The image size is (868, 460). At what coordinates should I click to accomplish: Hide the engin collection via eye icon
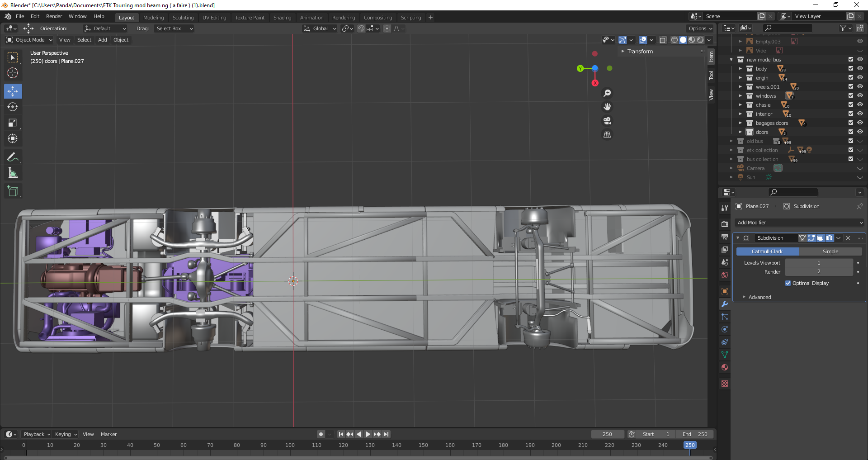point(860,78)
